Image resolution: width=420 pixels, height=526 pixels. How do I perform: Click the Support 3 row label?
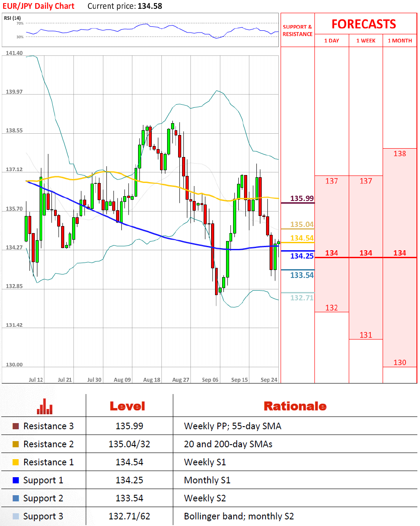(43, 517)
